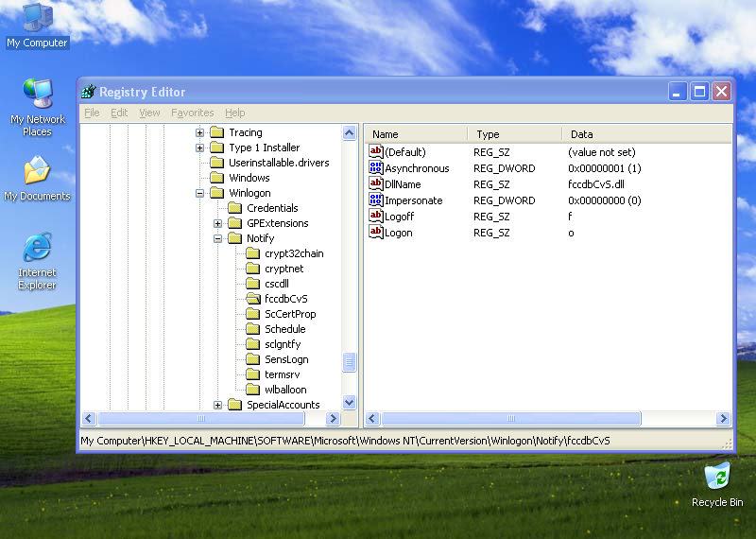This screenshot has width=756, height=539.
Task: Sort values by the Type column header
Action: pos(514,134)
